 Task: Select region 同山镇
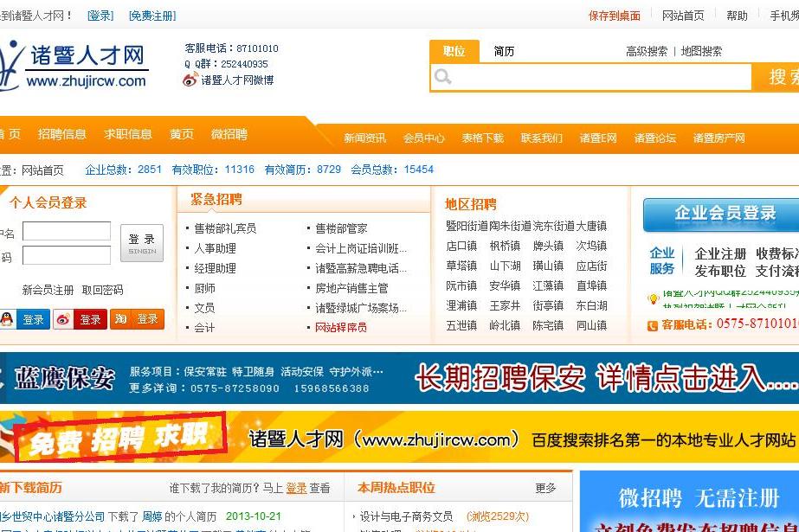point(591,325)
